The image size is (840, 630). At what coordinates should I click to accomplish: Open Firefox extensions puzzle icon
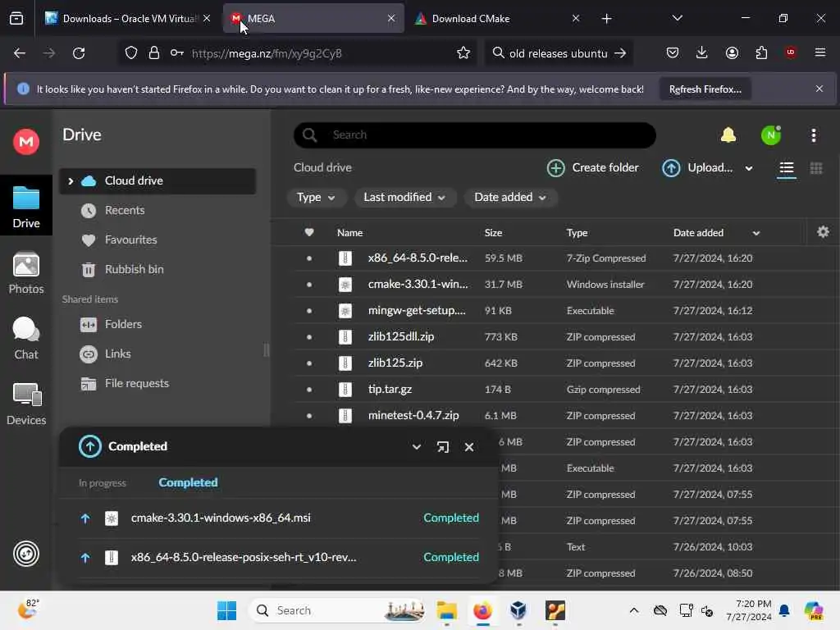coord(761,52)
